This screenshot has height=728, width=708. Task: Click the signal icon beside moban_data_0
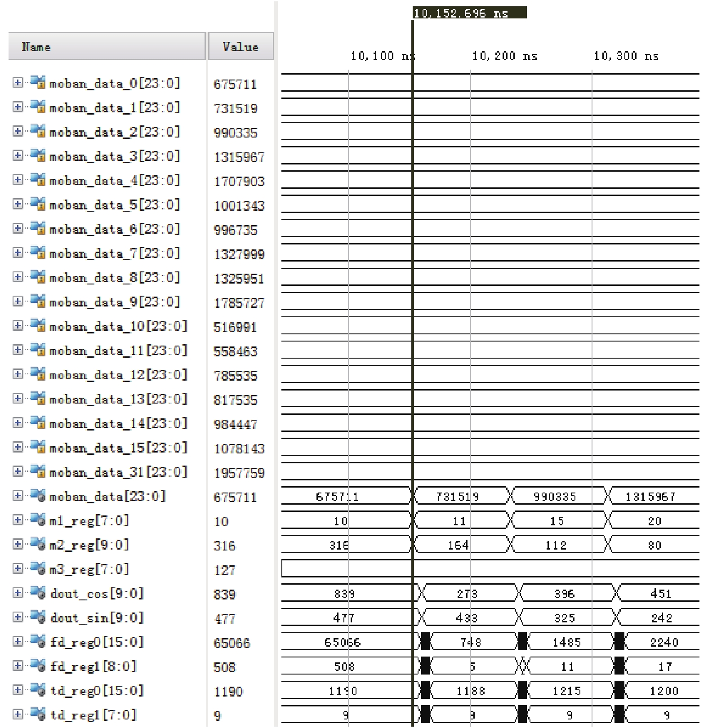coord(38,83)
